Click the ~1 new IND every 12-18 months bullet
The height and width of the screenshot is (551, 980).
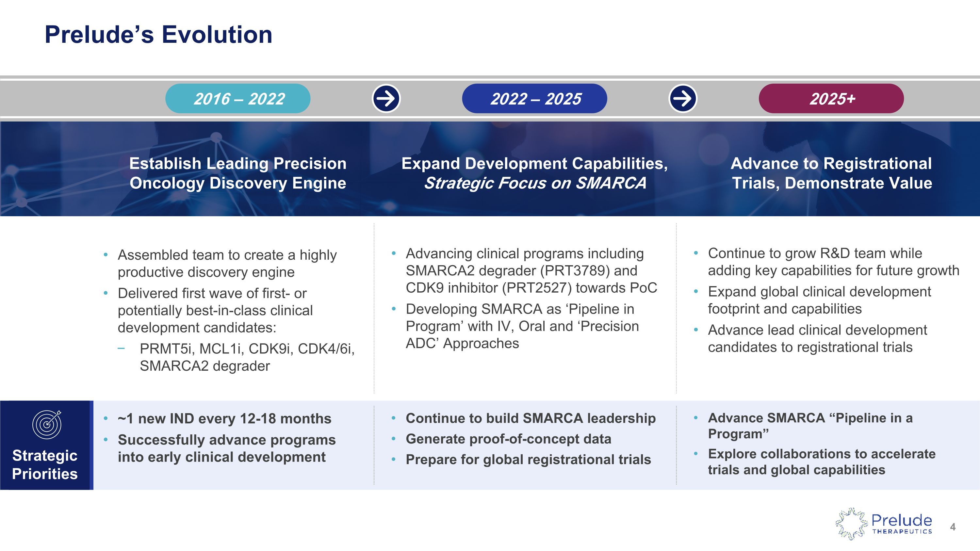[224, 419]
